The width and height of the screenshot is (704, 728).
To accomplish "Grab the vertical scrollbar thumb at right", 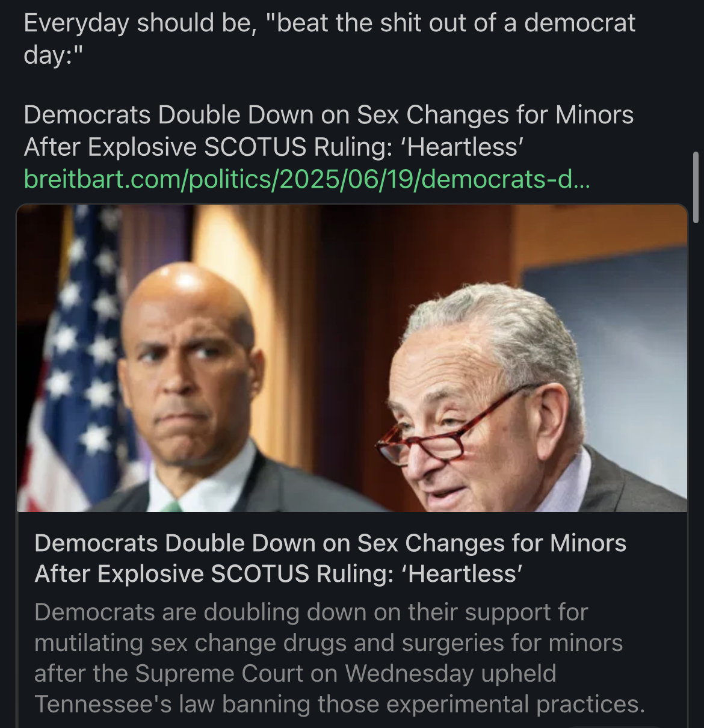I will [696, 187].
